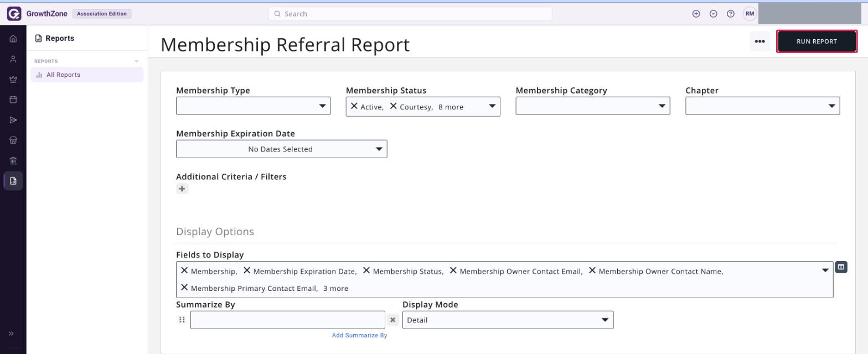This screenshot has width=868, height=354.
Task: Click the Membership Referral Report title
Action: click(285, 44)
